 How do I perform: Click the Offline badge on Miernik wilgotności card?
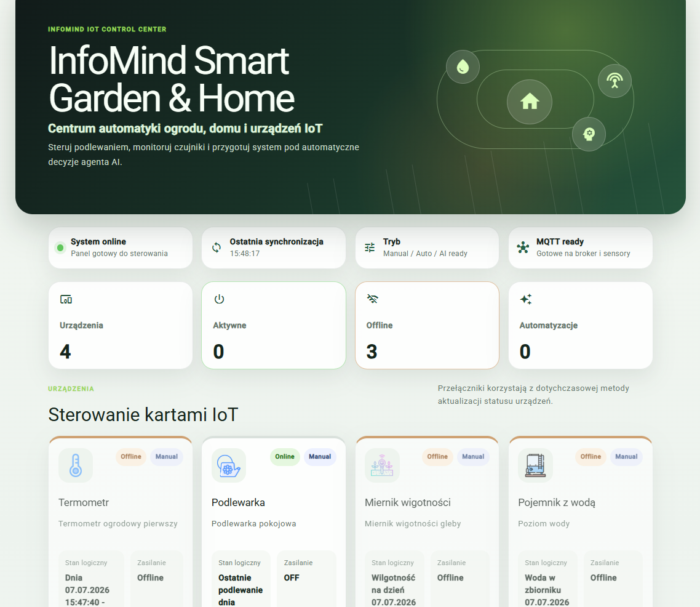click(437, 456)
